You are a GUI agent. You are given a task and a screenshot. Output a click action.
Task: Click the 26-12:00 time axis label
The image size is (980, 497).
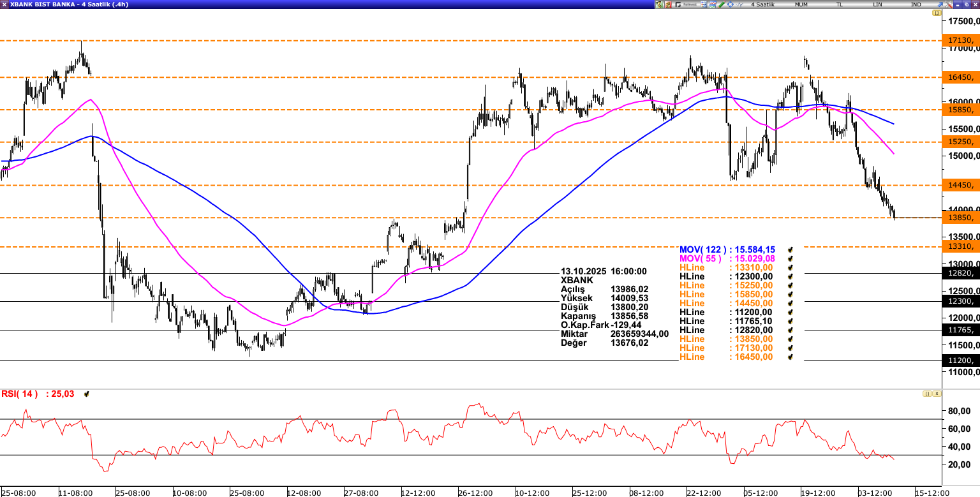(475, 493)
